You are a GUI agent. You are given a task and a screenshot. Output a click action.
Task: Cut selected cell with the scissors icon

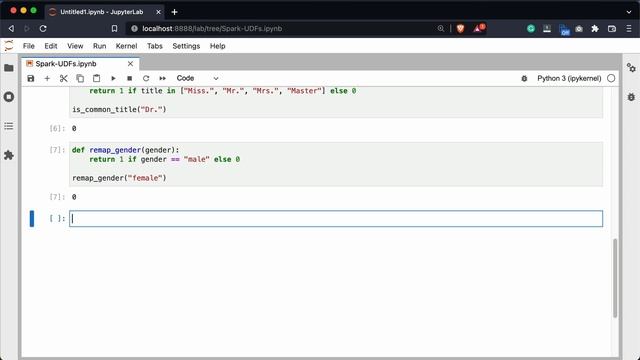[63, 78]
